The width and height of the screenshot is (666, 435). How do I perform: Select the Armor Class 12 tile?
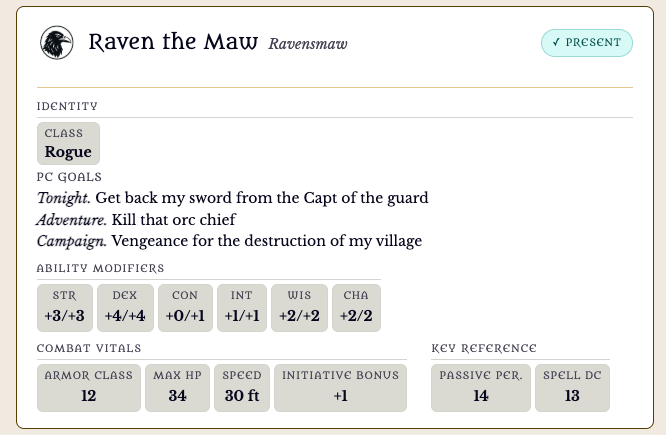(89, 388)
